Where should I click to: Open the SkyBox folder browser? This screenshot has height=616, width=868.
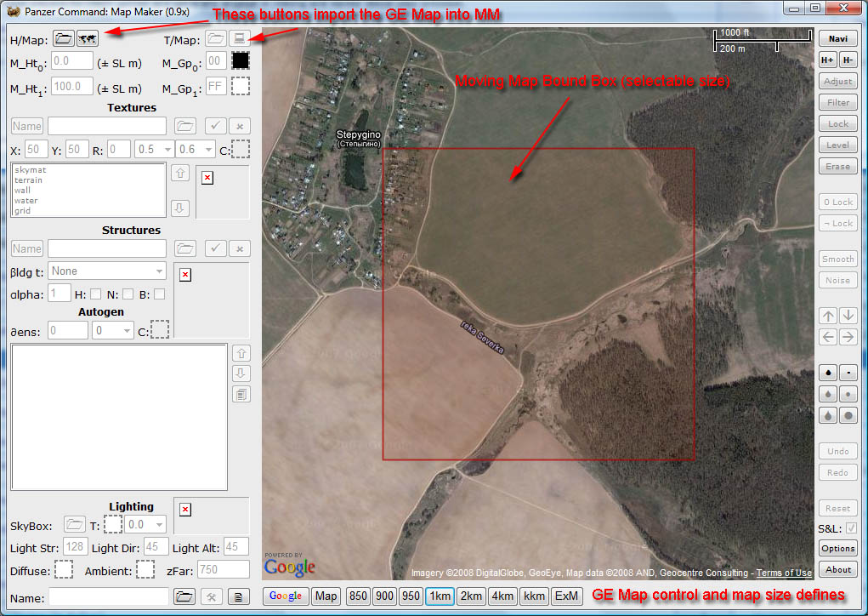click(75, 525)
